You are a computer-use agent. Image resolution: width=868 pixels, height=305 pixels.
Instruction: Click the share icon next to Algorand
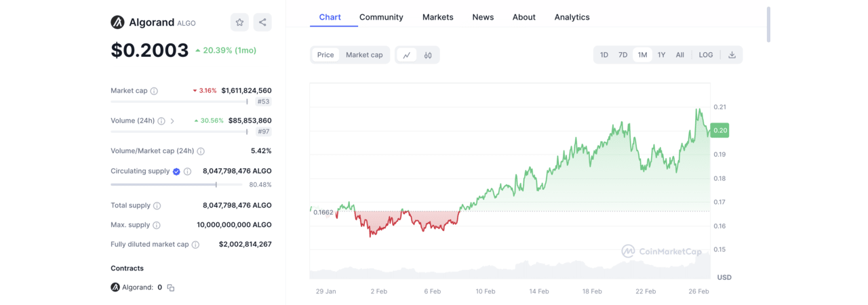point(262,22)
